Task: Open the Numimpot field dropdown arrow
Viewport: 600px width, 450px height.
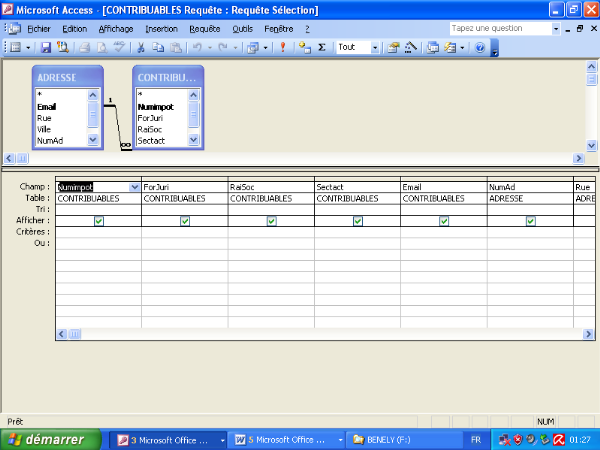Action: click(x=135, y=187)
